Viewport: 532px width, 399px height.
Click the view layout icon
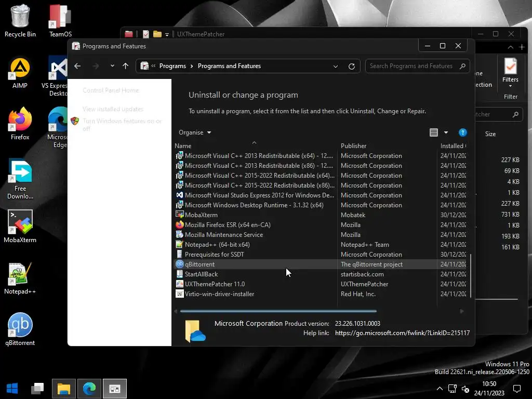coord(434,132)
